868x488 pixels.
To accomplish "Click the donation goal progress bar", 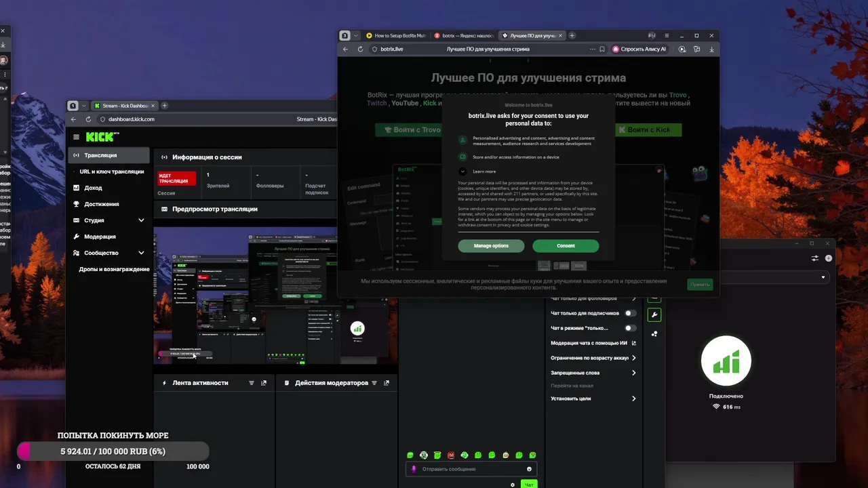I will point(113,451).
